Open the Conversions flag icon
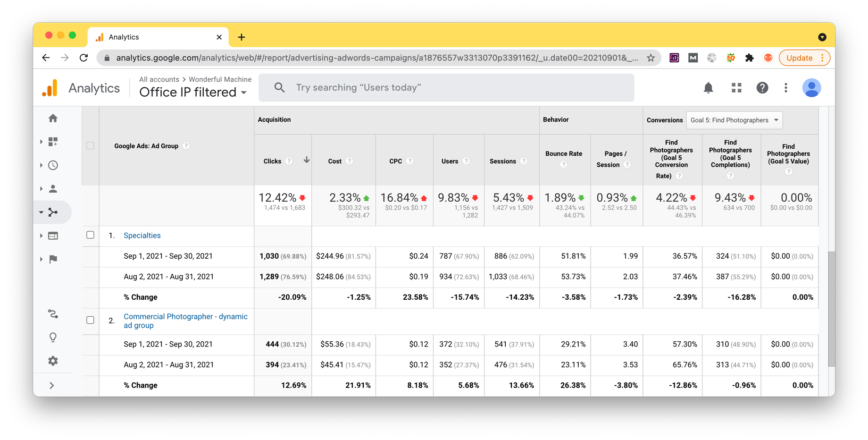This screenshot has height=440, width=868. [53, 259]
